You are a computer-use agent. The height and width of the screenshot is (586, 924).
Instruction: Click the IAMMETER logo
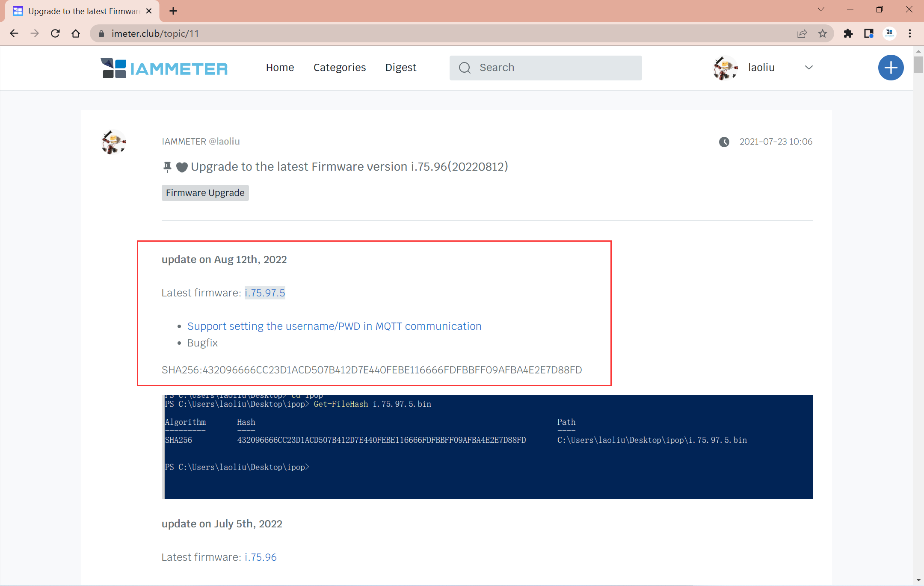pos(164,68)
